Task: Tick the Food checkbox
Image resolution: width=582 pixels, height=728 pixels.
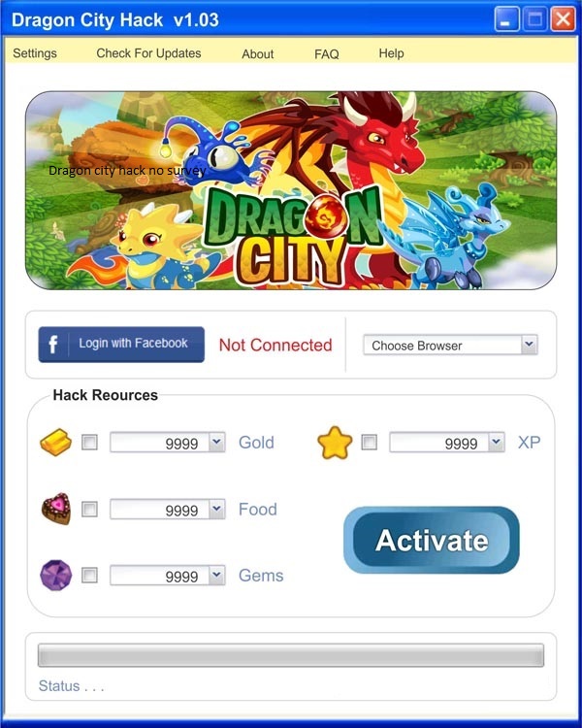Action: tap(89, 509)
